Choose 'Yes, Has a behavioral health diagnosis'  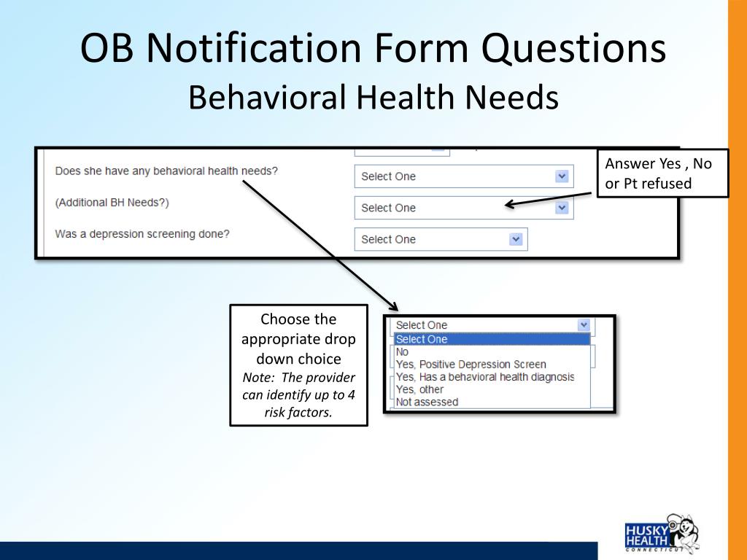tap(492, 377)
